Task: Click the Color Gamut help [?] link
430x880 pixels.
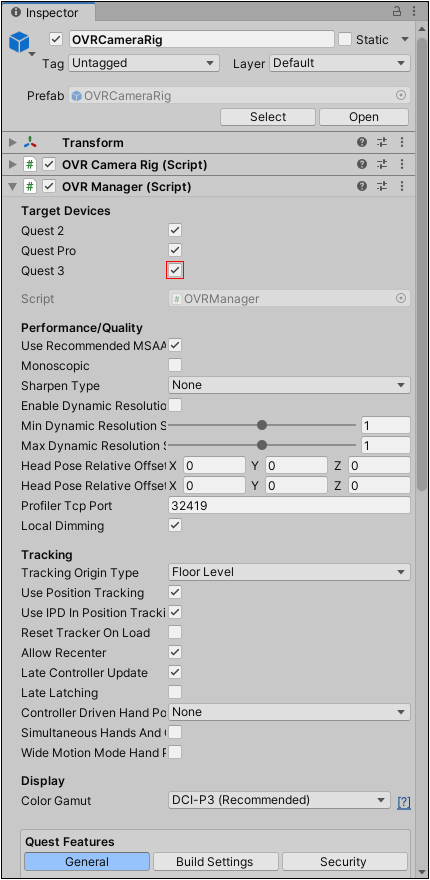Action: pyautogui.click(x=404, y=803)
